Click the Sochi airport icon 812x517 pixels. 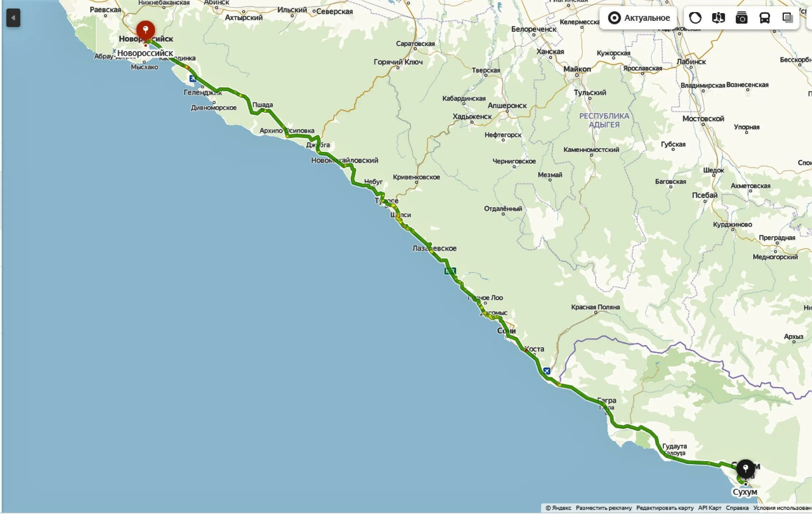[x=546, y=371]
